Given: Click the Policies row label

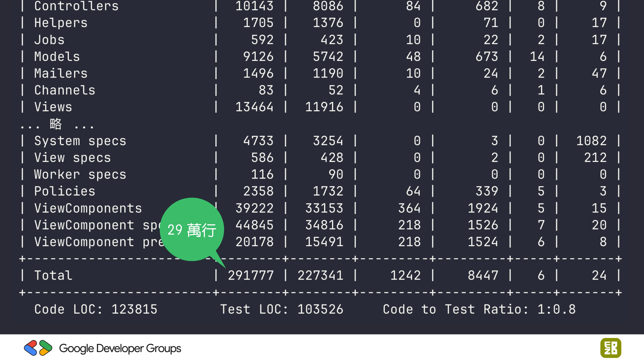Looking at the screenshot, I should (x=65, y=191).
